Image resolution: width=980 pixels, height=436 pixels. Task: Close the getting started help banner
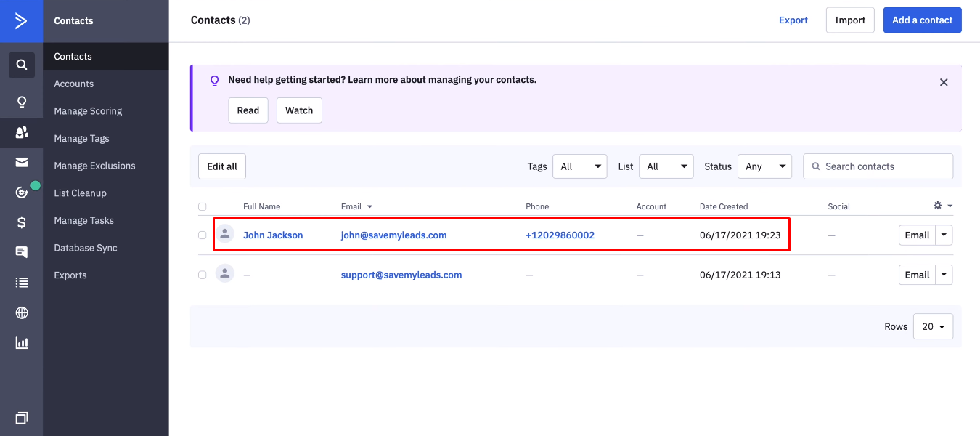[944, 82]
